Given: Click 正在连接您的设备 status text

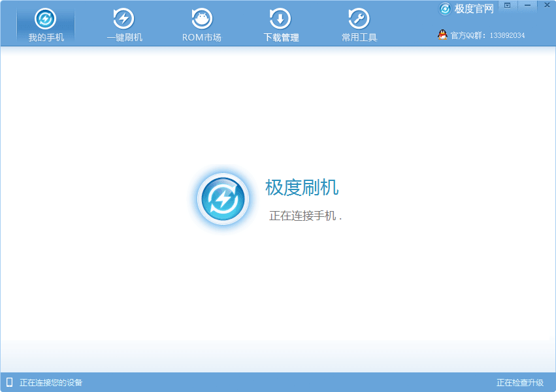Looking at the screenshot, I should coord(51,382).
